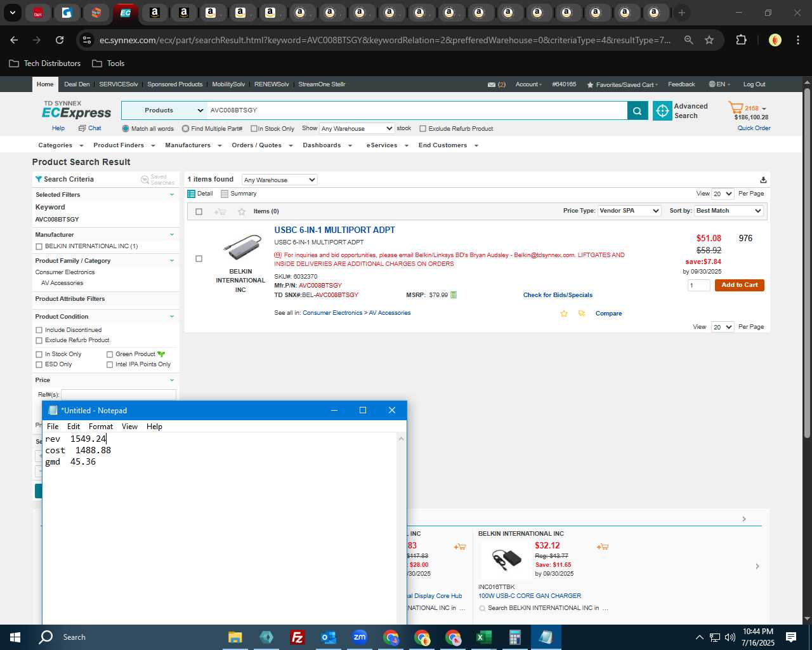The image size is (812, 650).
Task: Click the cart-star icon beside Compare
Action: pos(582,314)
